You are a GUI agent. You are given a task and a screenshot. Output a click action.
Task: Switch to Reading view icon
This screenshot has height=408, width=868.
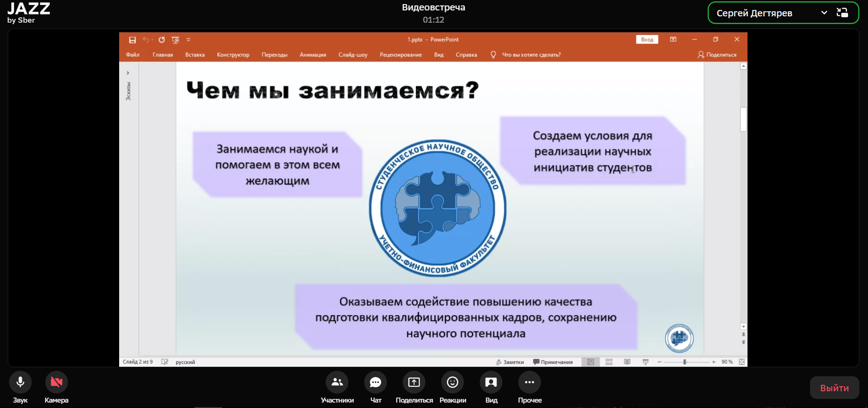click(627, 362)
